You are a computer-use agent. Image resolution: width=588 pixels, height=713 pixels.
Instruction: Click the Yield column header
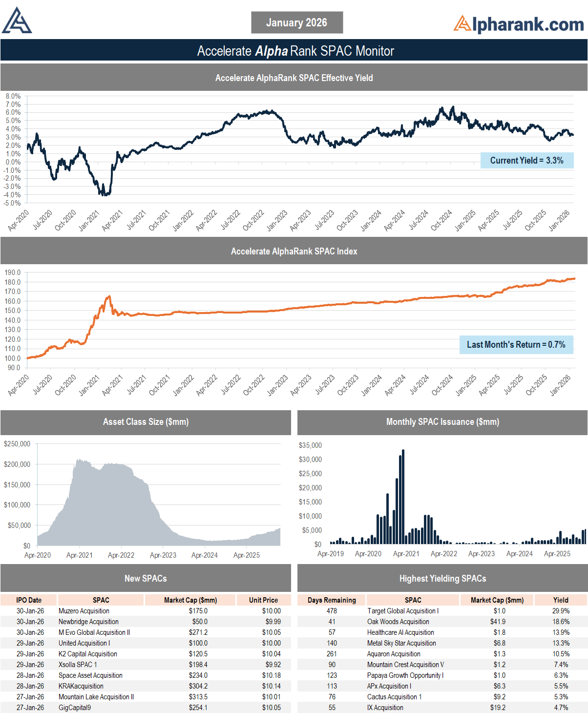560,600
